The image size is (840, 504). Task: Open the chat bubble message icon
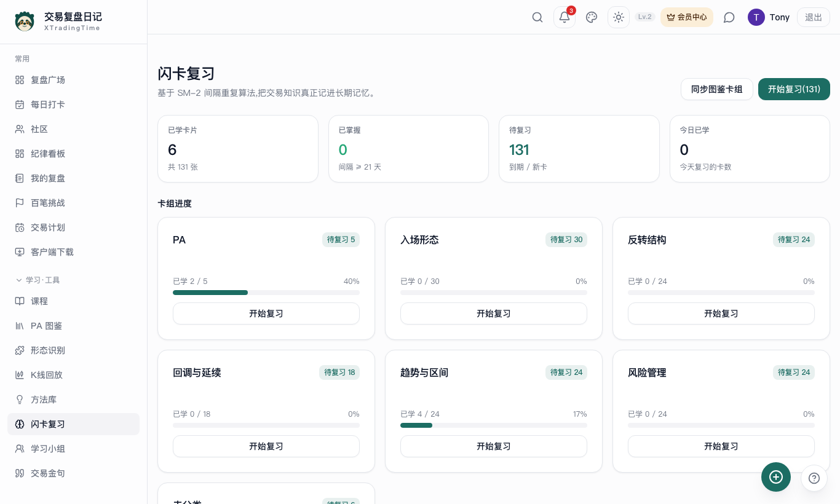click(729, 17)
